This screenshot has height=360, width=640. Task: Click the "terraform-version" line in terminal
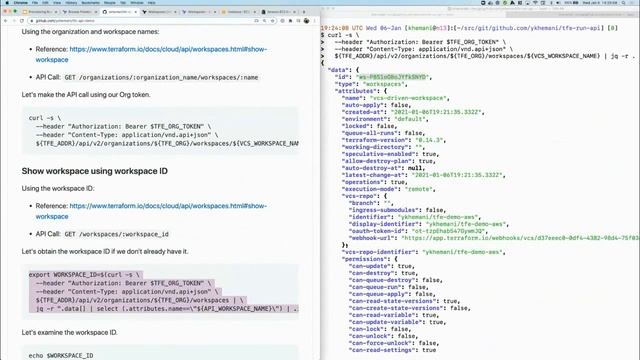393,140
